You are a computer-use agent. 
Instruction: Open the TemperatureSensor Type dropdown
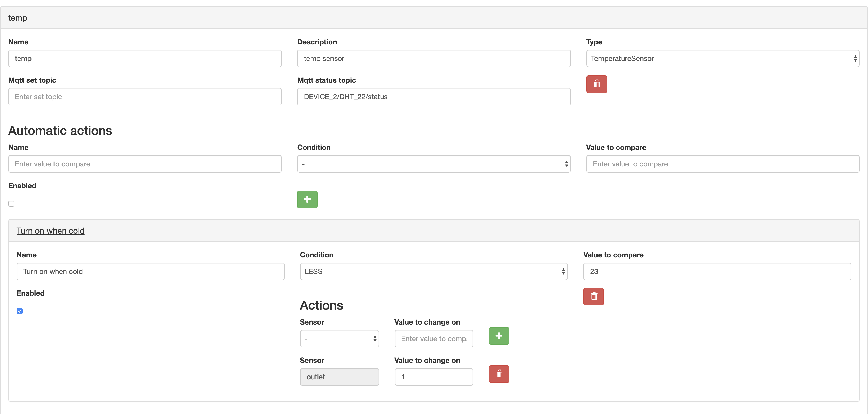(723, 59)
